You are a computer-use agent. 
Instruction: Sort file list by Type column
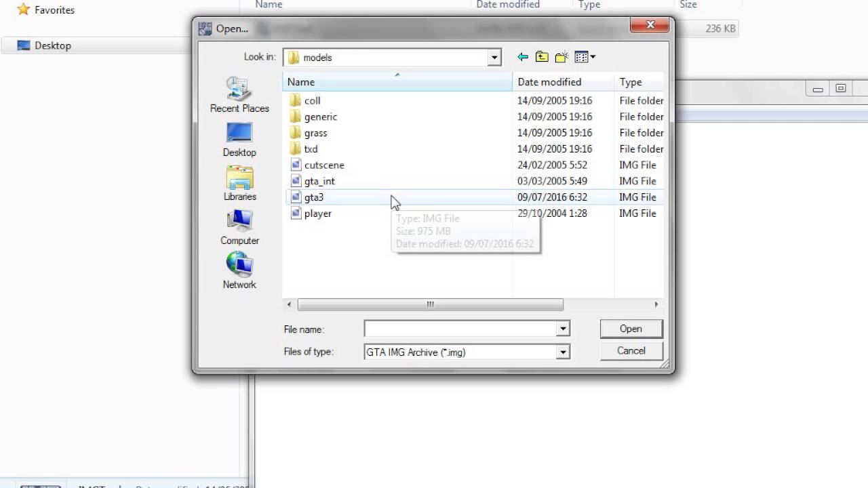pos(639,82)
